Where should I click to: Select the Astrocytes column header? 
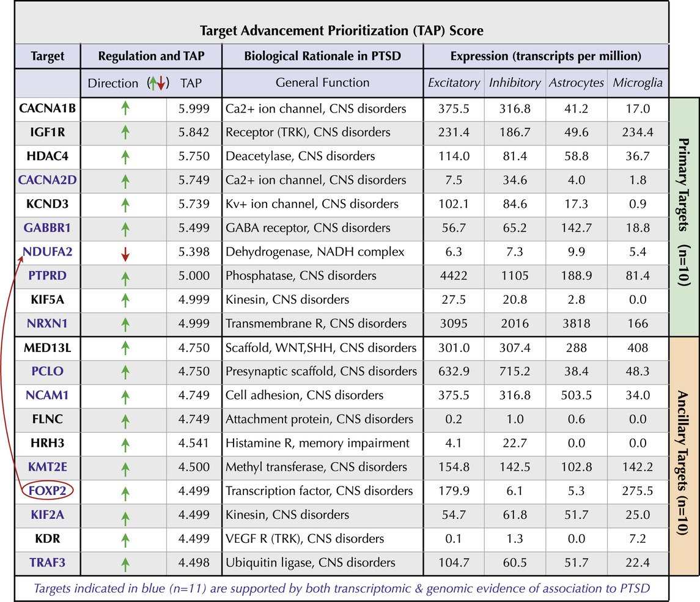(577, 83)
